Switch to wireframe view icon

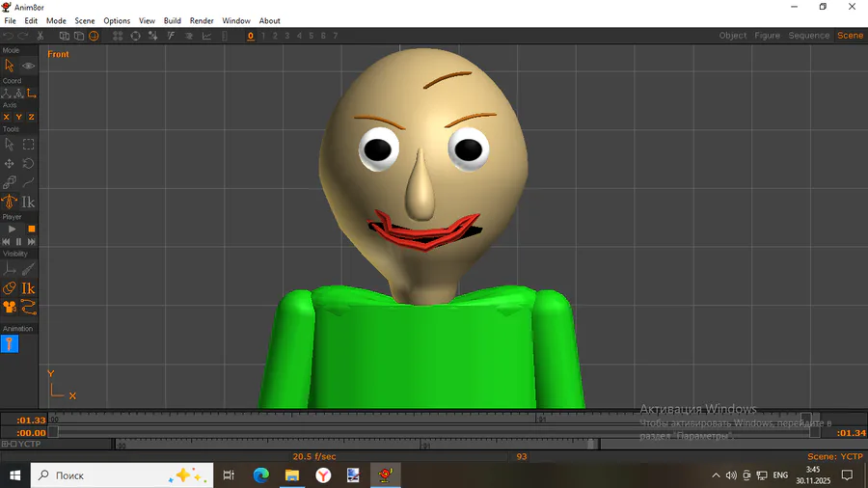pyautogui.click(x=65, y=36)
